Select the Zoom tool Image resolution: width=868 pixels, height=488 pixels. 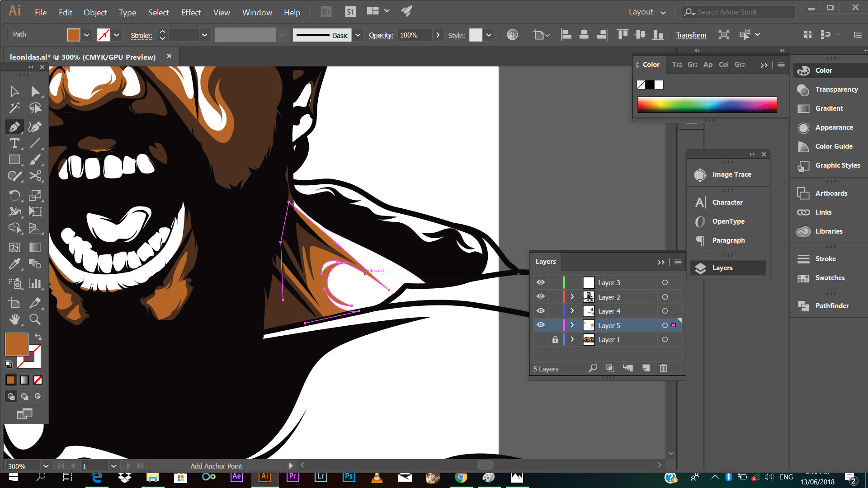[35, 319]
